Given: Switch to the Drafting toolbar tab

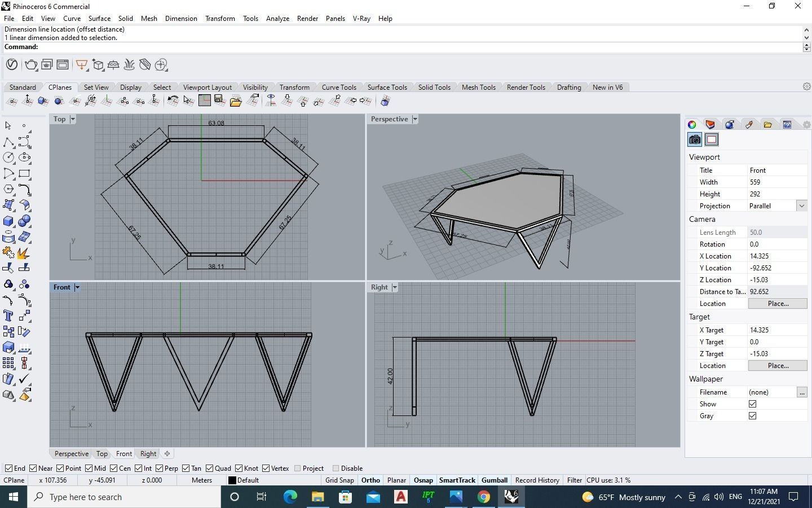Looking at the screenshot, I should pos(569,87).
